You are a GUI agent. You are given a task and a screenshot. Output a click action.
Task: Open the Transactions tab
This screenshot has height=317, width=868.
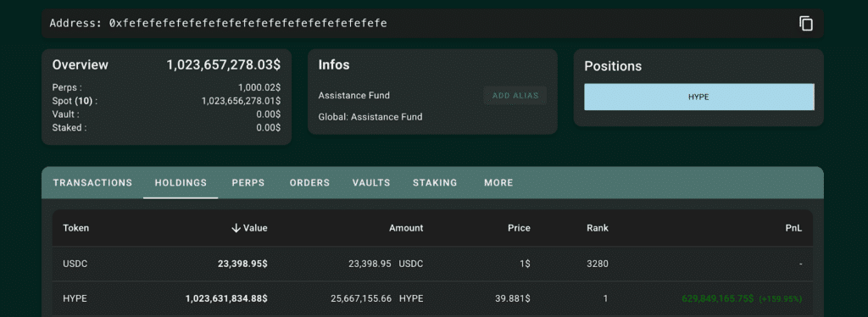pos(92,182)
